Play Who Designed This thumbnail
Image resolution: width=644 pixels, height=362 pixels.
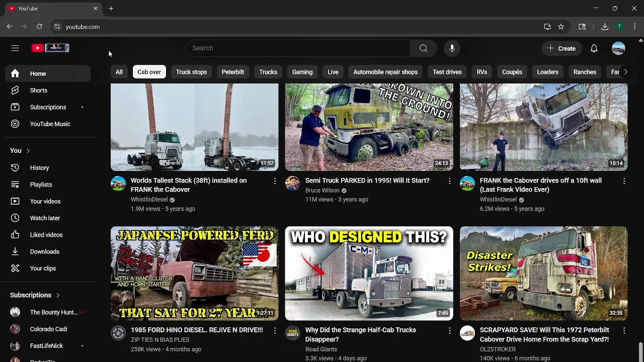point(369,274)
